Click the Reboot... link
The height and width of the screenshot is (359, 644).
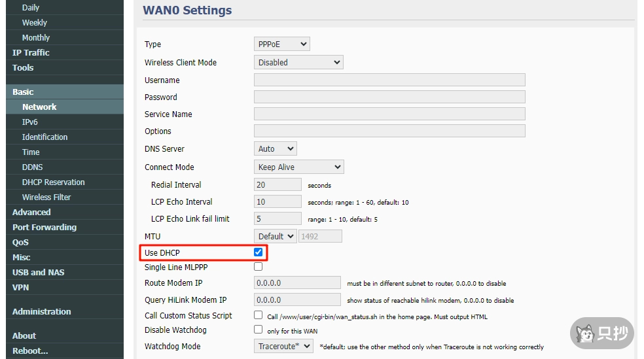[x=30, y=350]
